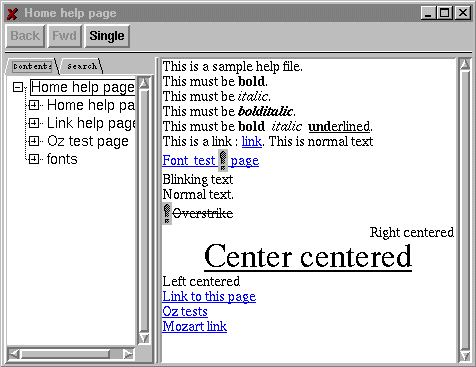The image size is (476, 367).
Task: Click the Right centered text
Action: tap(412, 232)
